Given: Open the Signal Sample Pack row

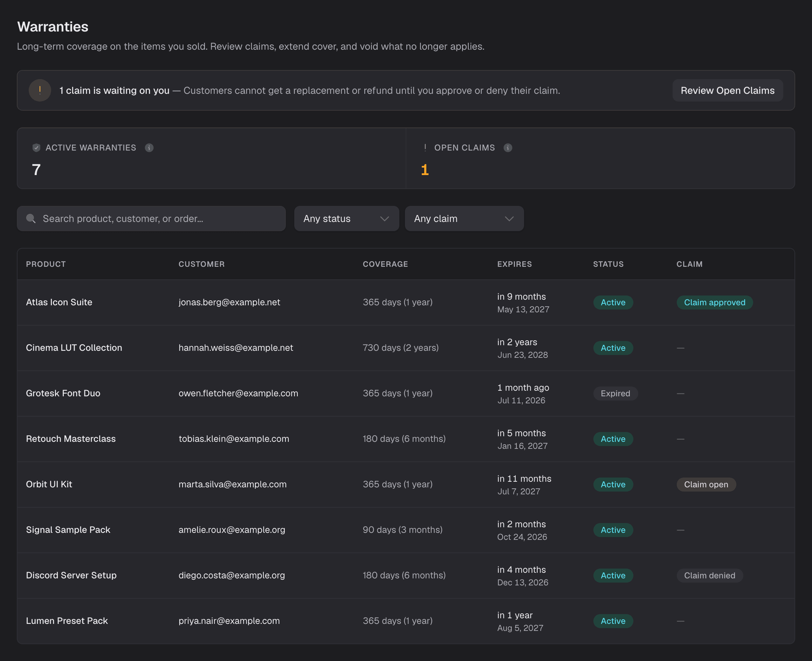Looking at the screenshot, I should tap(406, 530).
